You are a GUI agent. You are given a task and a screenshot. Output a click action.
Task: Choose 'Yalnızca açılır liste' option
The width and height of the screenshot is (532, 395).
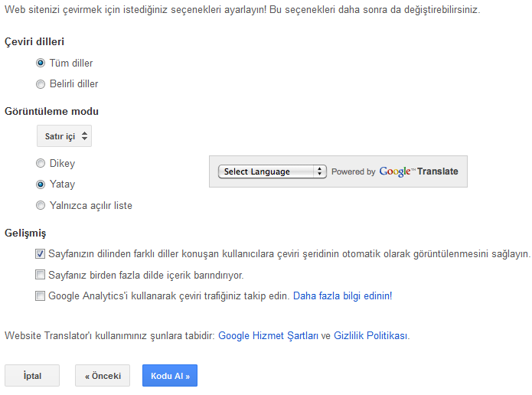click(x=41, y=205)
